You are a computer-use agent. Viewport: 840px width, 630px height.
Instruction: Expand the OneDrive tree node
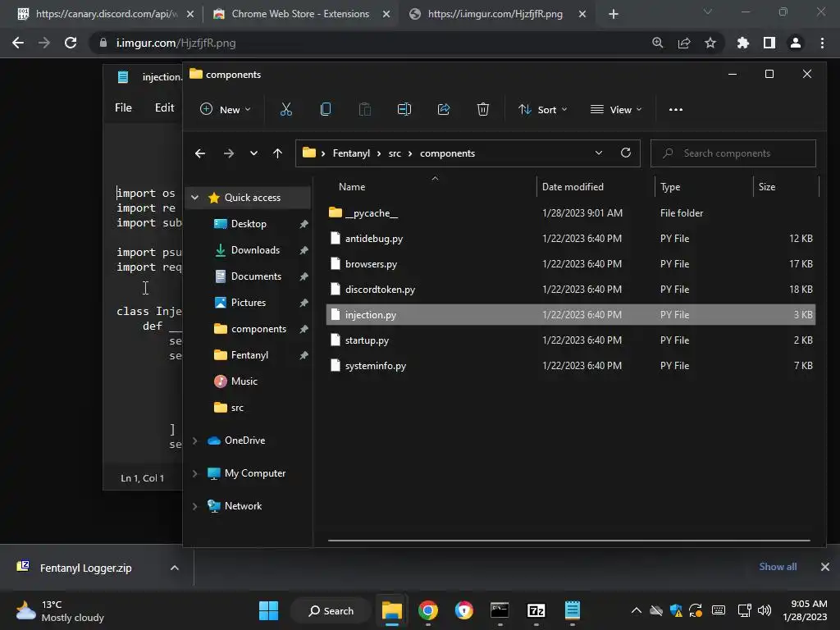pos(195,441)
